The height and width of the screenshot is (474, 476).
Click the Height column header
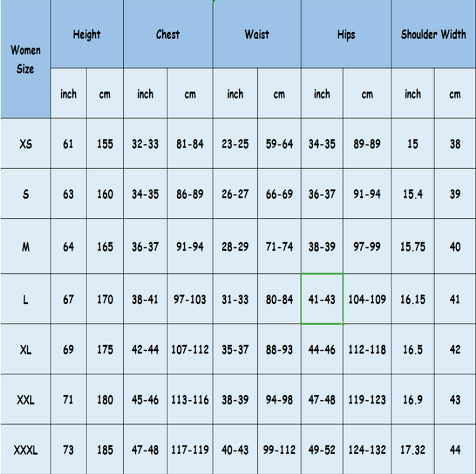click(86, 34)
